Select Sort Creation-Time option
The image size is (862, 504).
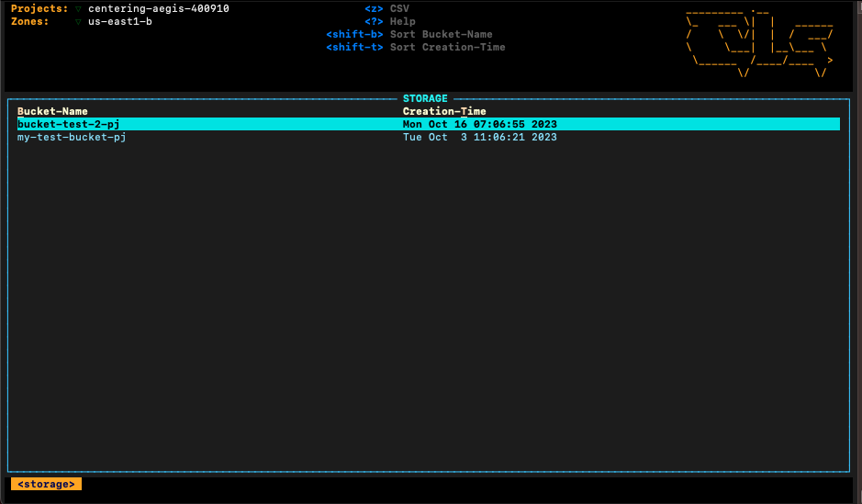[447, 47]
